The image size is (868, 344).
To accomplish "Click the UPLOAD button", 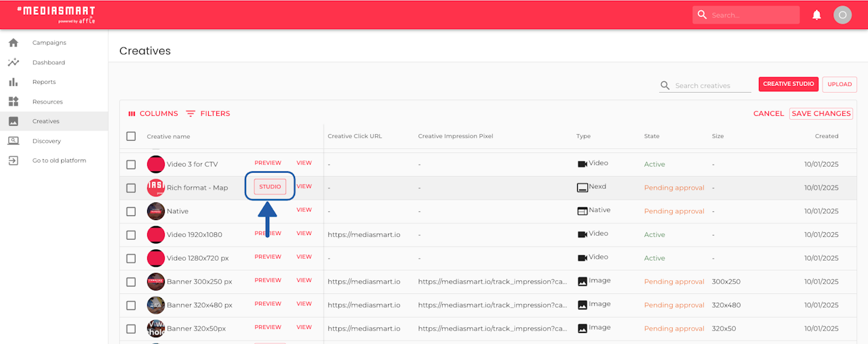I will coord(840,84).
